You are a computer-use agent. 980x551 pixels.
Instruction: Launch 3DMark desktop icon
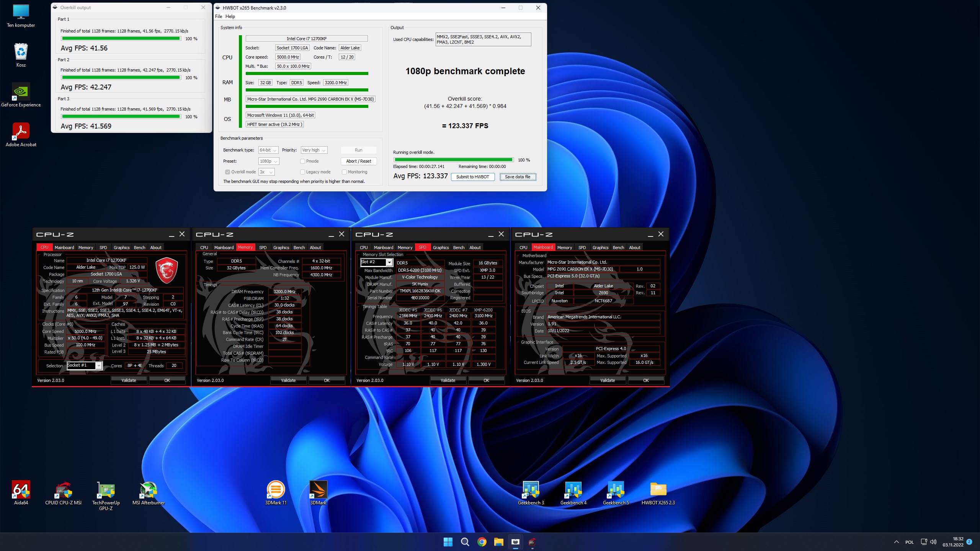pyautogui.click(x=318, y=493)
